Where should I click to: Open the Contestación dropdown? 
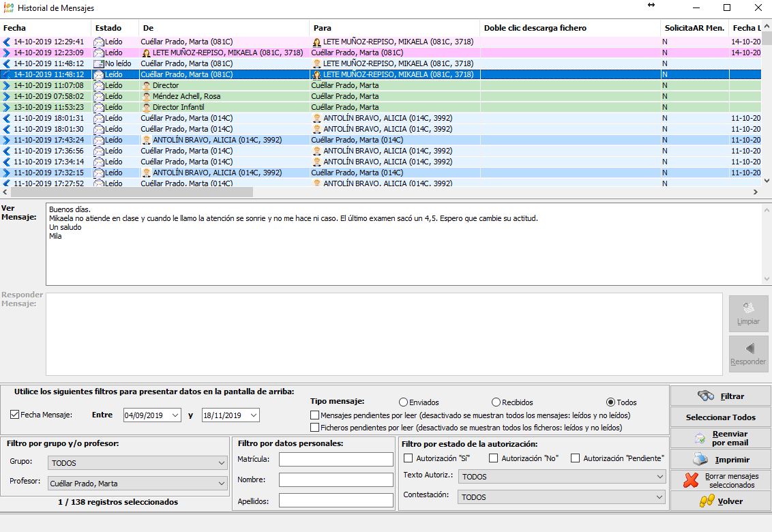(562, 497)
